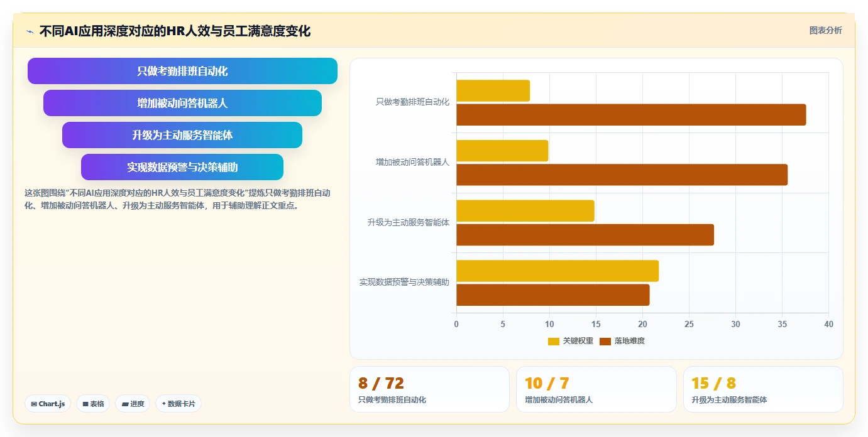Toggle the 关键权重 legend swatch
This screenshot has width=868, height=437.
point(553,341)
